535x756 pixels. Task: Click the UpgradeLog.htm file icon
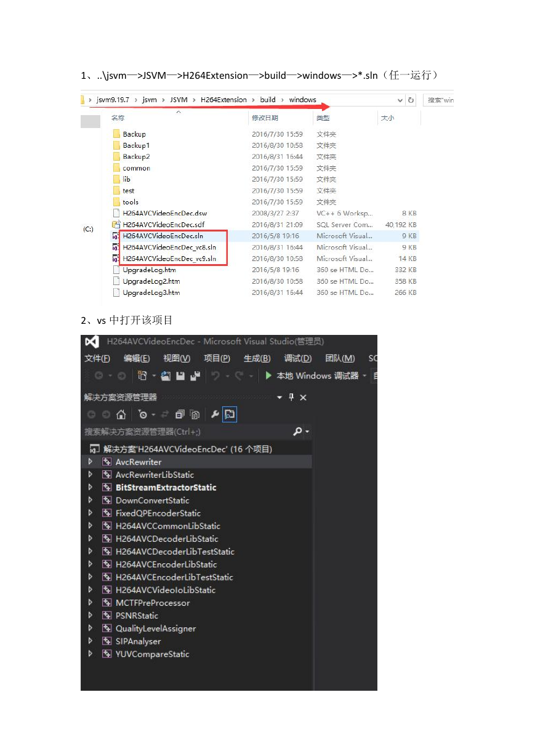coord(117,270)
